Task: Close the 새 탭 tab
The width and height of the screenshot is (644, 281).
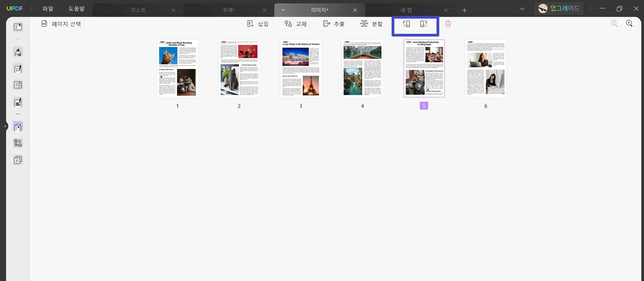Action: (x=446, y=10)
